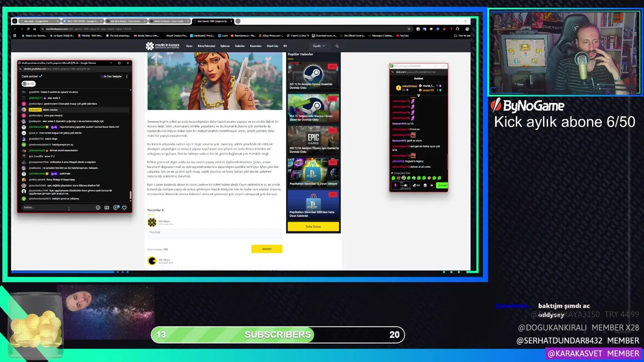Image resolution: width=644 pixels, height=362 pixels.
Task: Open the Bilim/Teknoloji menu item
Action: [x=206, y=46]
